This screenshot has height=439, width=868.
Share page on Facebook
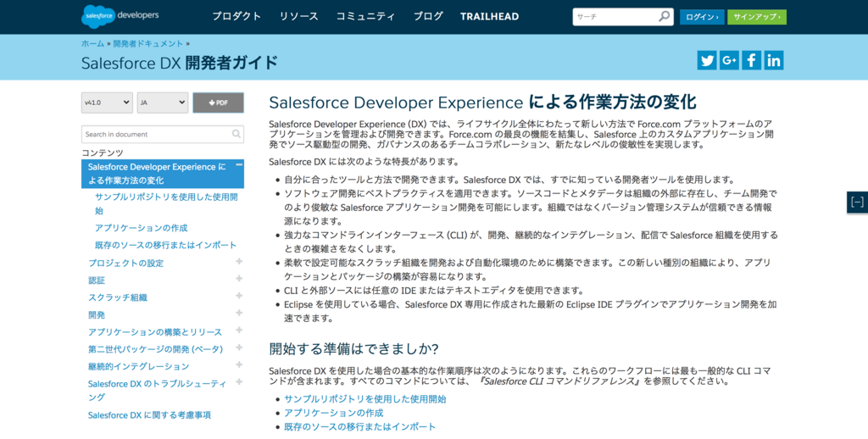coord(751,60)
